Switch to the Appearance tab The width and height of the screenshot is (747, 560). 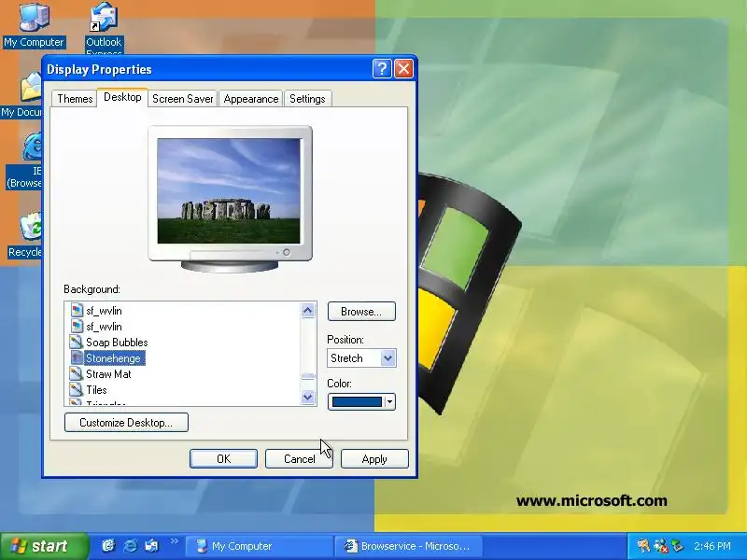point(251,99)
